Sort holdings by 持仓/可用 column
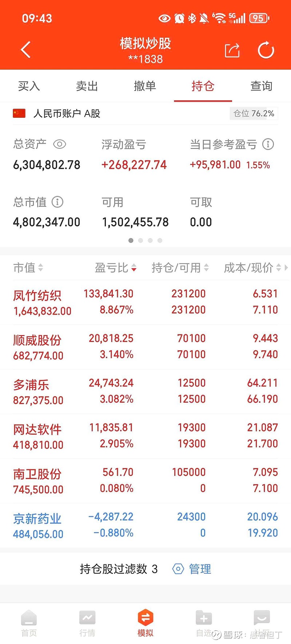 180,268
